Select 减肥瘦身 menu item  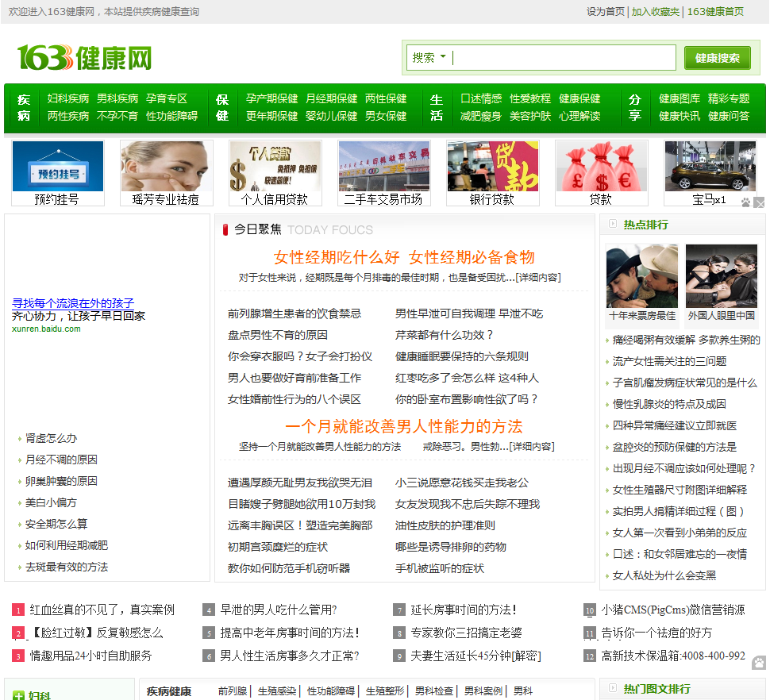pos(481,116)
